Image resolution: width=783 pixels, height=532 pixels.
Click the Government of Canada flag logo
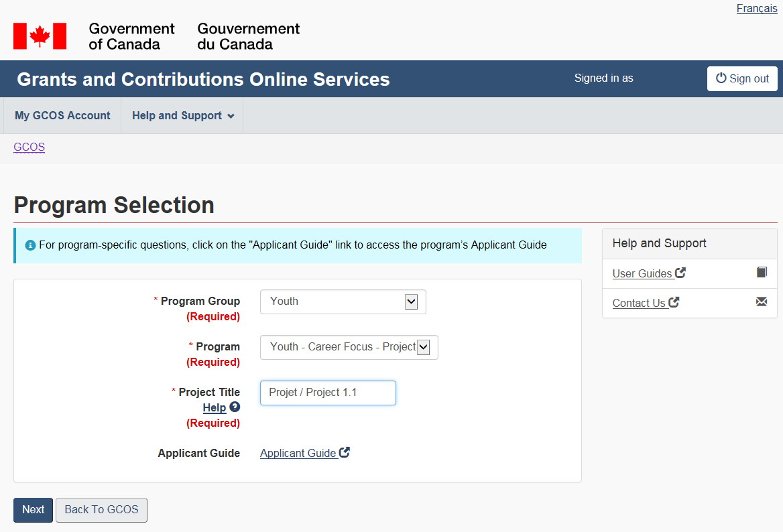click(40, 36)
